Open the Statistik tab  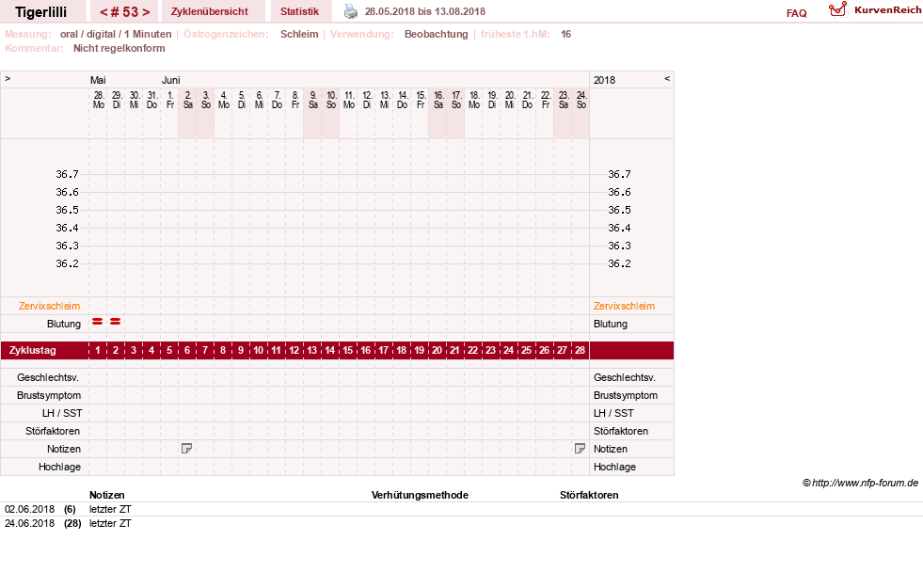point(299,11)
